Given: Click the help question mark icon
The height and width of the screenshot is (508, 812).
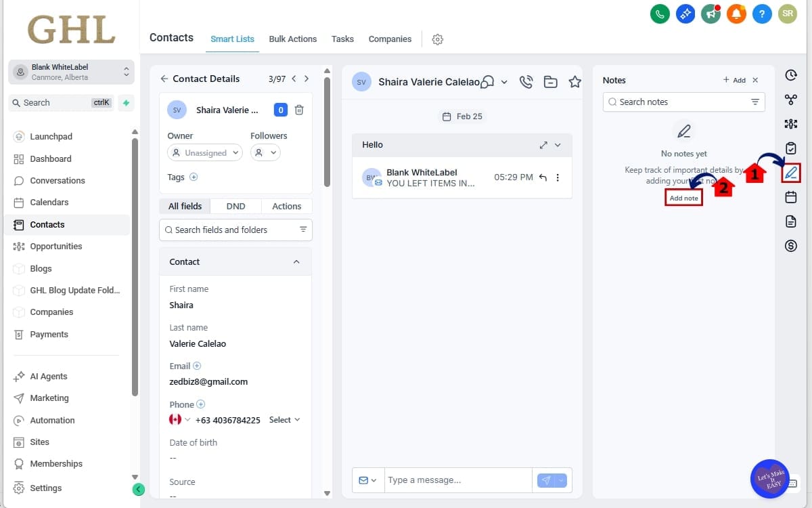Looking at the screenshot, I should coord(762,14).
